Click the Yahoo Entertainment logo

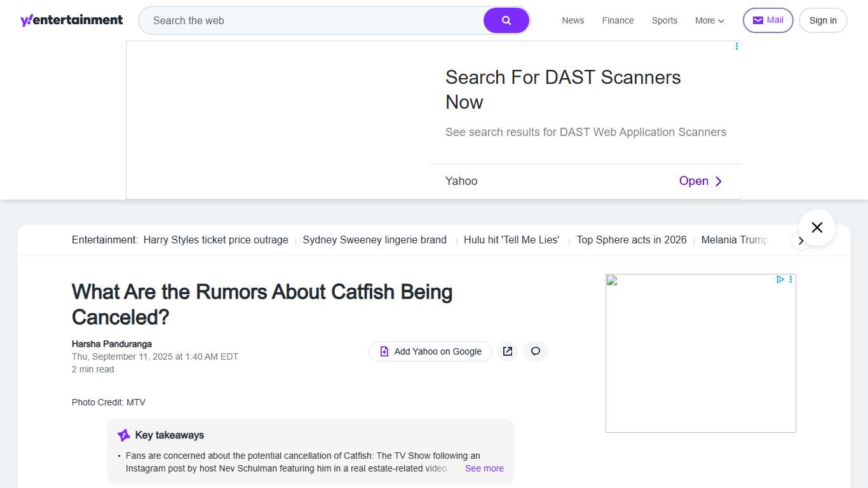point(71,20)
